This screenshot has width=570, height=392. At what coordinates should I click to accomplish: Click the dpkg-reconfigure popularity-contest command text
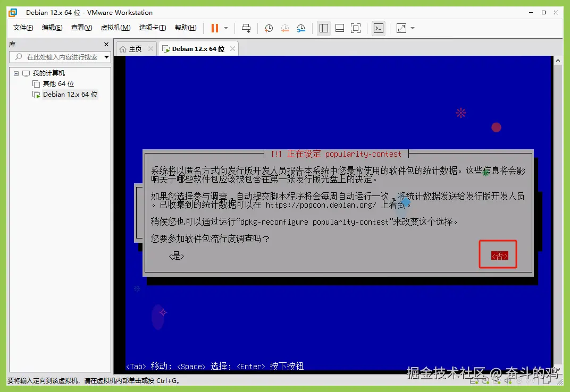click(315, 222)
